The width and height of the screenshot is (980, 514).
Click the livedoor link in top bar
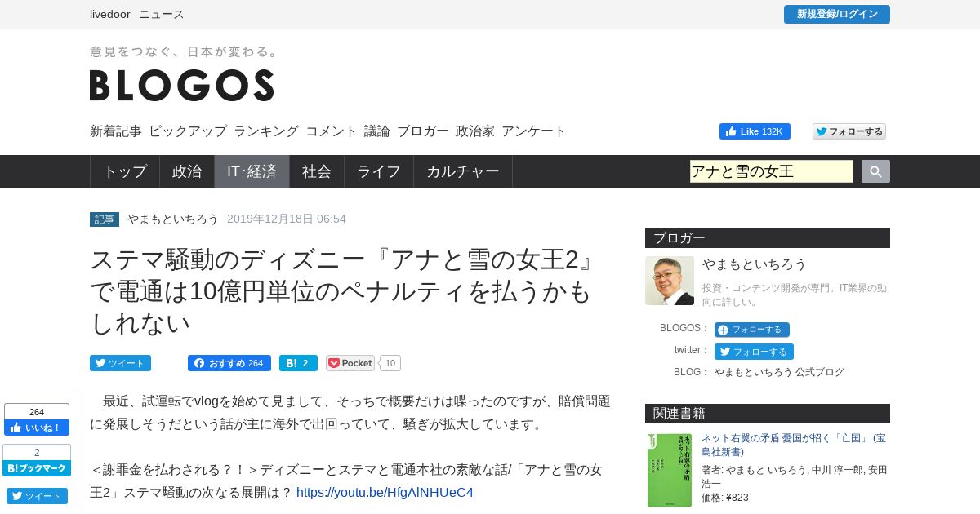pos(110,14)
